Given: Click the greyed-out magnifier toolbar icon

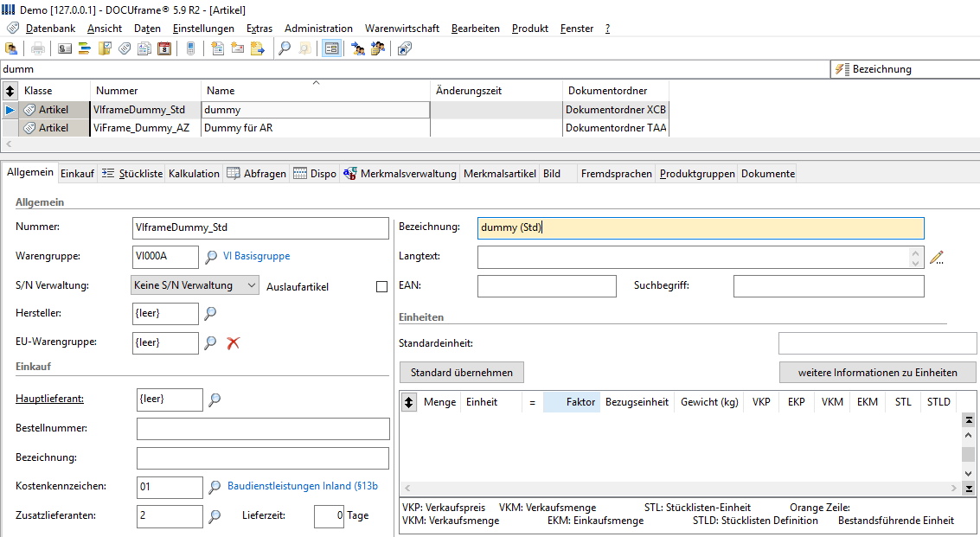Looking at the screenshot, I should tap(304, 48).
